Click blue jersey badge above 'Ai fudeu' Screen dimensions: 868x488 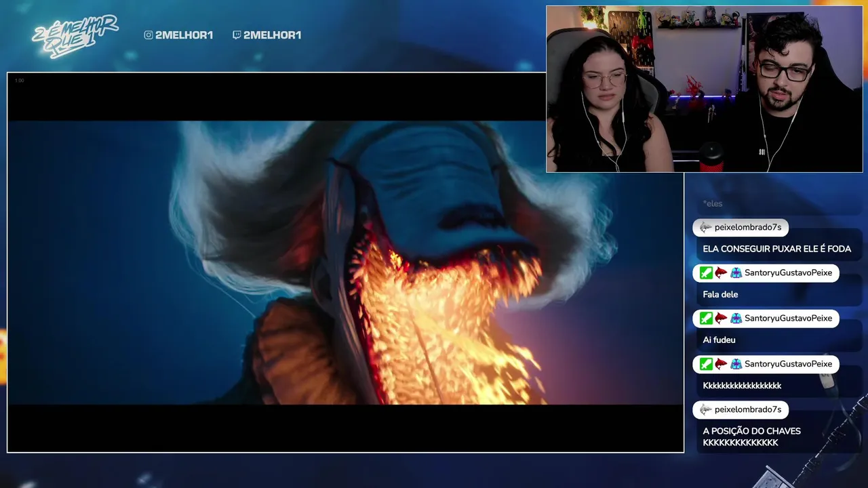(736, 319)
